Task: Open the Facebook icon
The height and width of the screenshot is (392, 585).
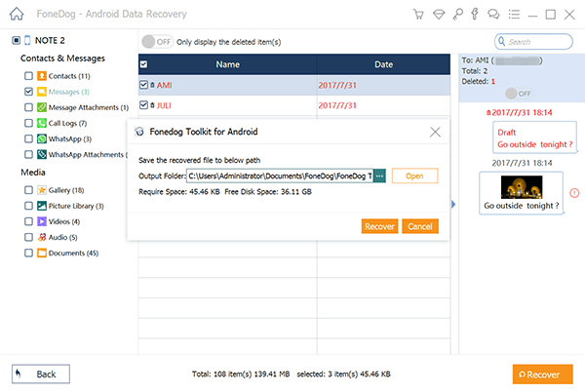Action: tap(475, 15)
